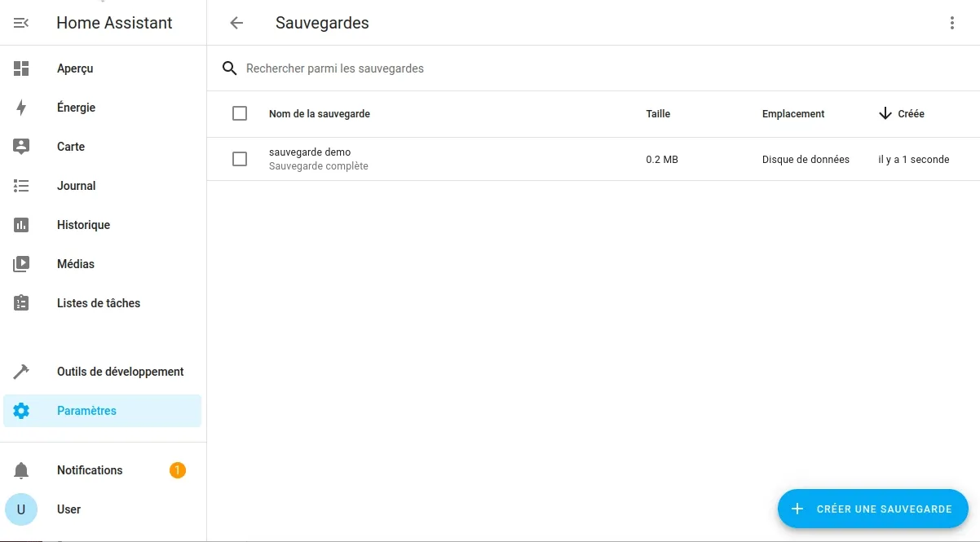Click the notification count badge
This screenshot has width=980, height=542.
pyautogui.click(x=177, y=469)
